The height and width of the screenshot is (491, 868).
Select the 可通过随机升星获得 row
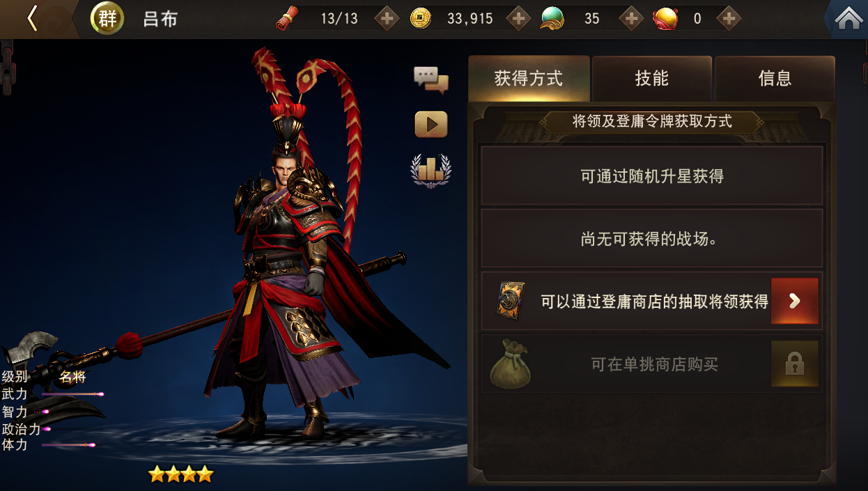pos(652,176)
